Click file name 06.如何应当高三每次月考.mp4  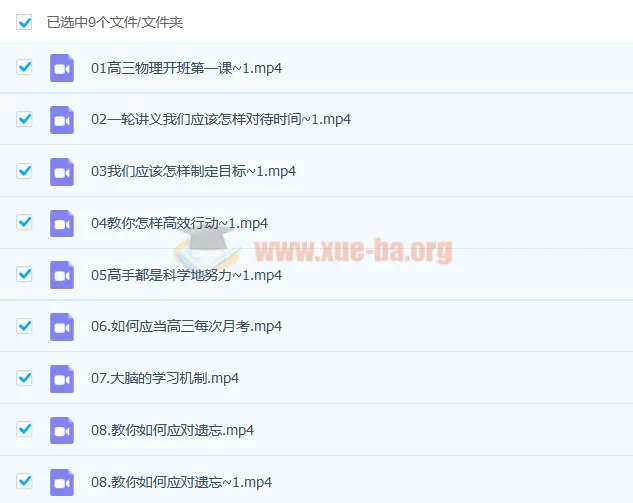pyautogui.click(x=186, y=327)
